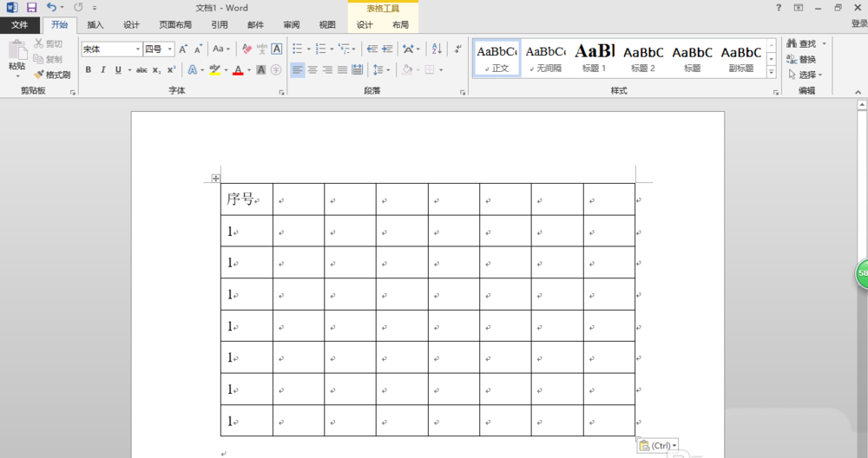The height and width of the screenshot is (458, 868).
Task: Select the 标题 1 style thumbnail
Action: pos(595,57)
